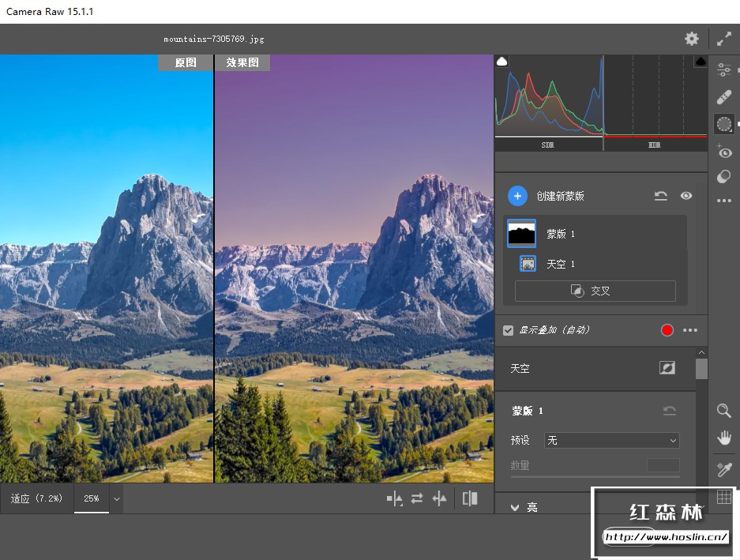Select the Hand pan tool
The width and height of the screenshot is (740, 560).
click(x=724, y=438)
